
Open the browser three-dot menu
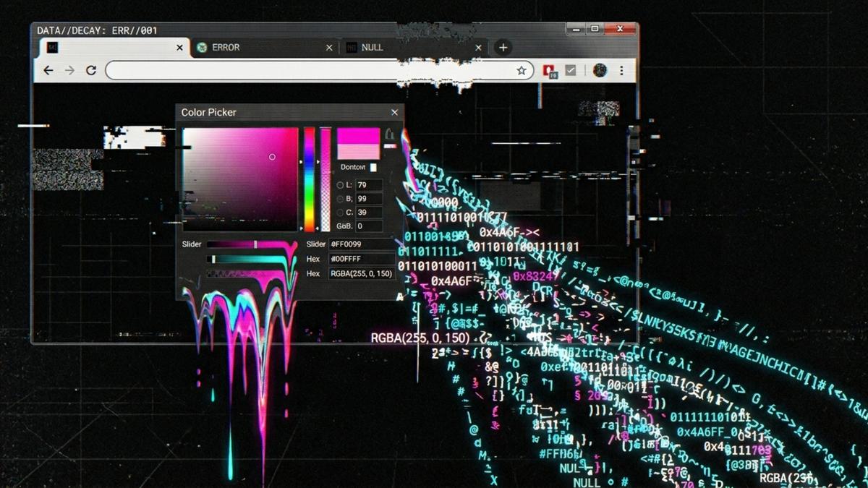(621, 70)
